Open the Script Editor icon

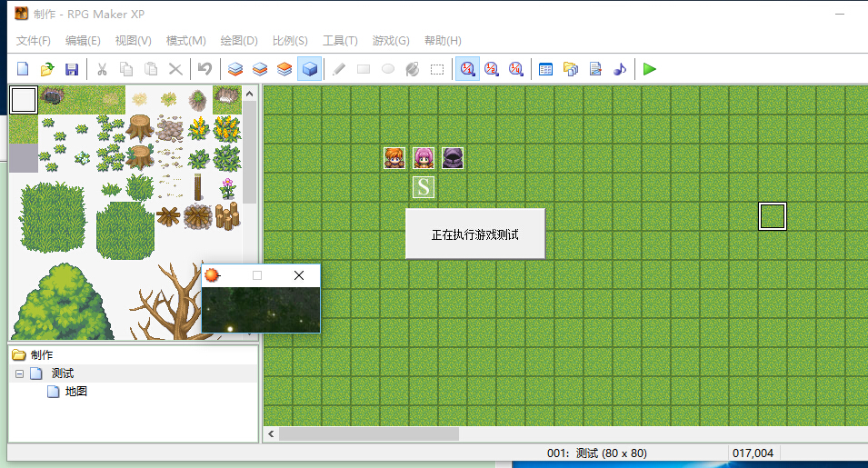coord(595,69)
